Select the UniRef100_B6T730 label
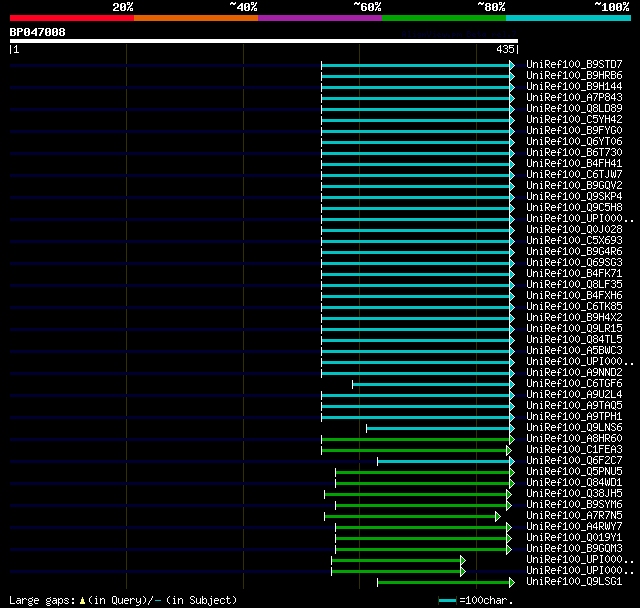Image resolution: width=640 pixels, height=608 pixels. tap(574, 153)
